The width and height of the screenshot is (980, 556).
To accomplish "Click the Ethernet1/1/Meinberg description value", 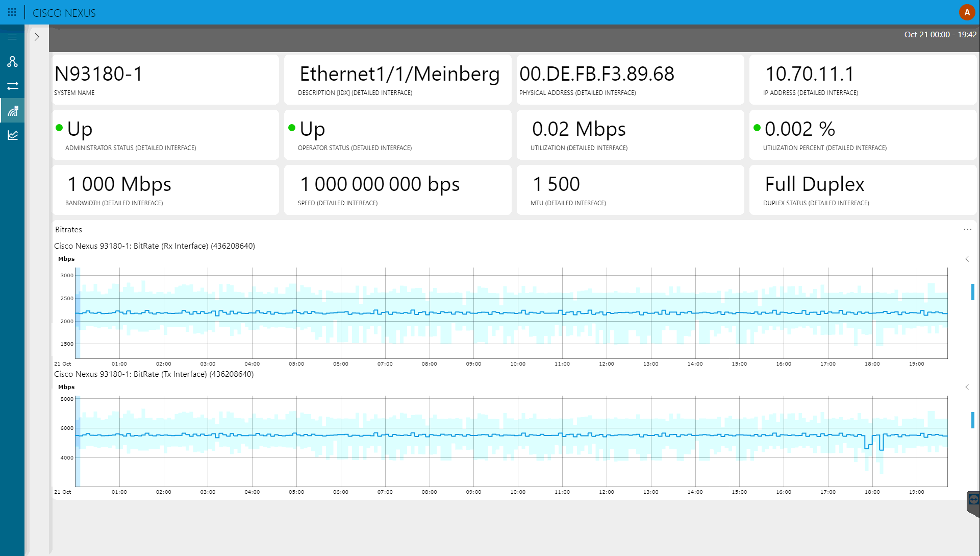I will point(399,74).
